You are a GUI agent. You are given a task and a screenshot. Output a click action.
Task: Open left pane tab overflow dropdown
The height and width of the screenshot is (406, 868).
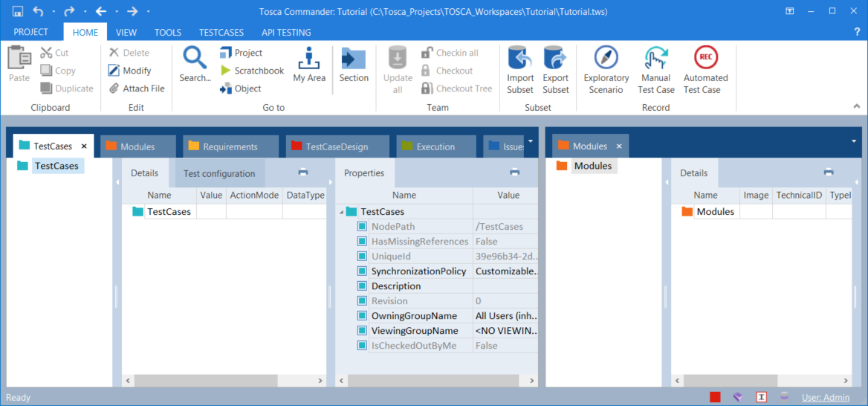(531, 141)
